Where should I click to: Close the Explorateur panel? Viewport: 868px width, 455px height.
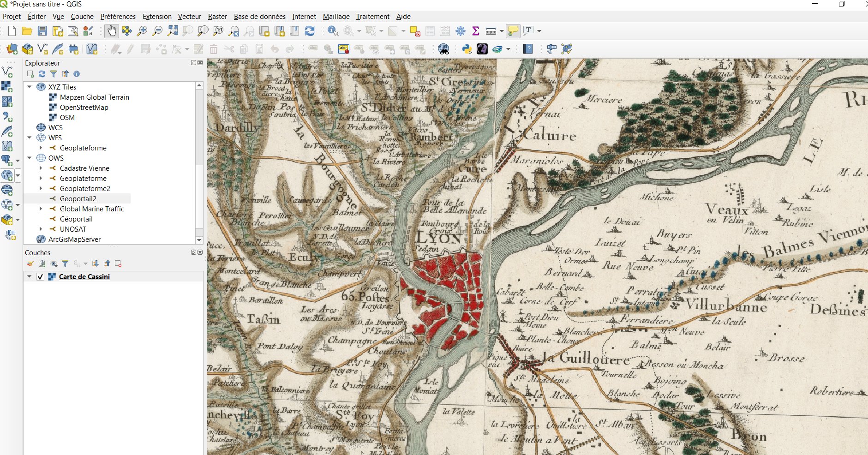pyautogui.click(x=200, y=63)
